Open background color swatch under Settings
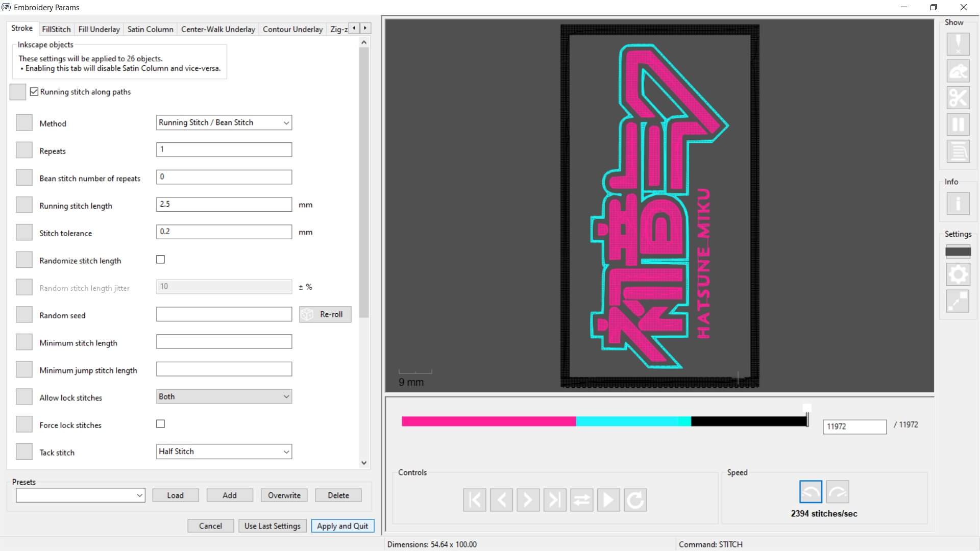The image size is (980, 551). point(958,252)
